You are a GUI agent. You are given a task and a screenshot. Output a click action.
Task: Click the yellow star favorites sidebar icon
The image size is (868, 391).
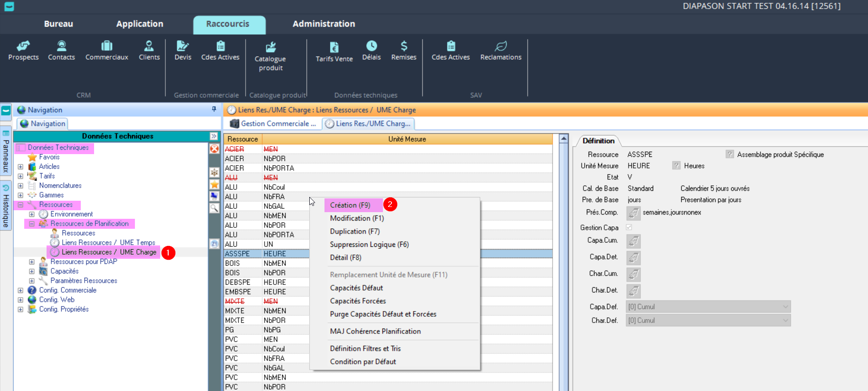214,185
